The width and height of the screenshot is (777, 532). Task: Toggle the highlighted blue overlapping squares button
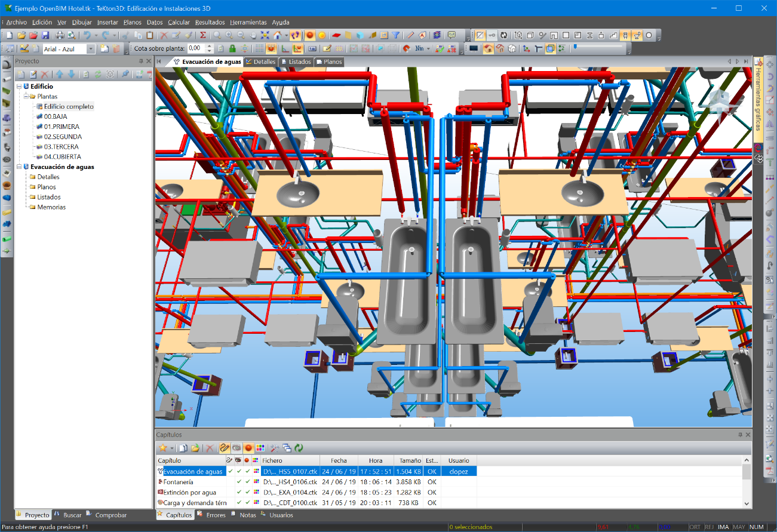tap(550, 48)
